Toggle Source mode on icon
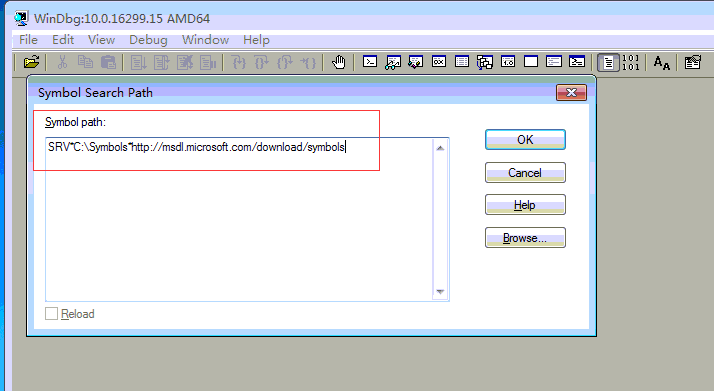 (x=608, y=62)
